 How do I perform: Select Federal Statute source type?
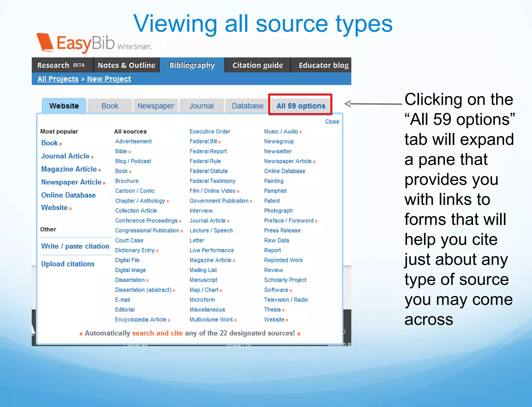tap(209, 171)
